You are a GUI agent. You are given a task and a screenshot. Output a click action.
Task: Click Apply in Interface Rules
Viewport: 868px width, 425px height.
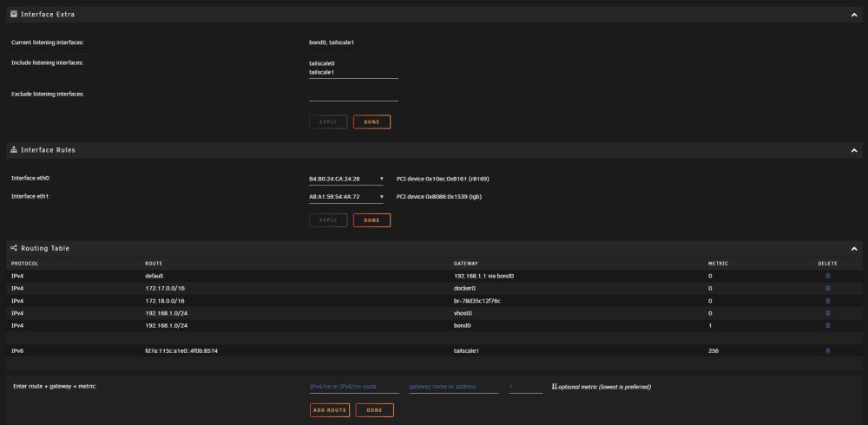[328, 220]
